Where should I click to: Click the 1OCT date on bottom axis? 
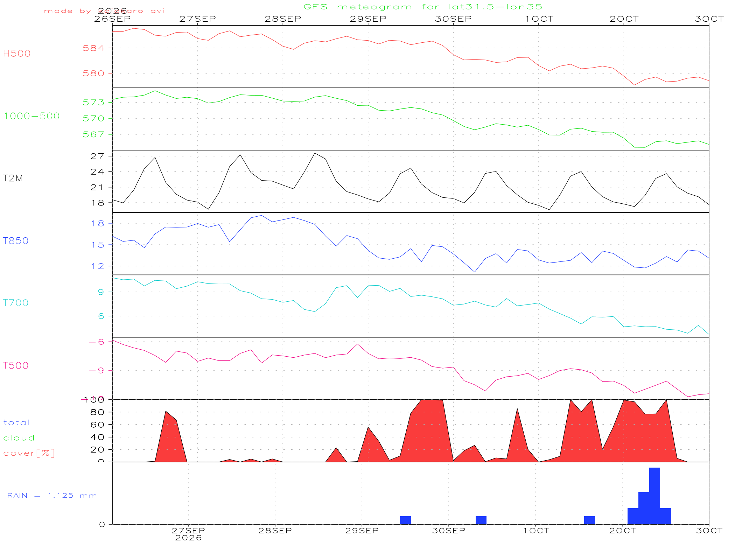click(x=535, y=531)
